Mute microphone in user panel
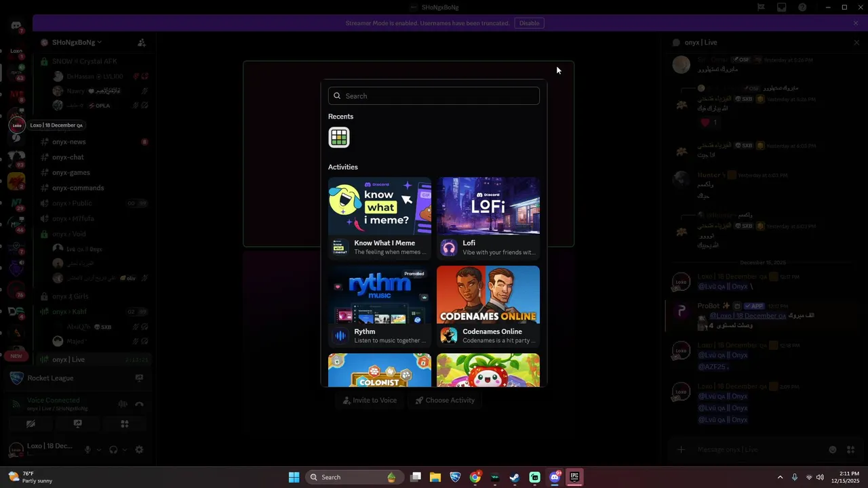 point(87,449)
